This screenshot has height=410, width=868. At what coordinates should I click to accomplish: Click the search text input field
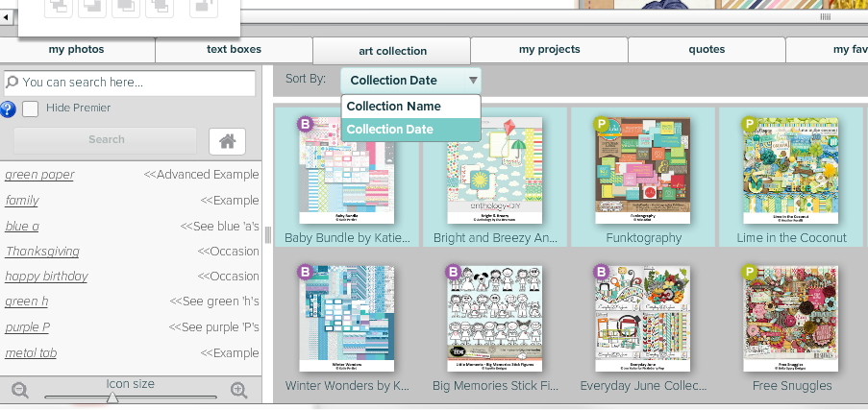135,83
